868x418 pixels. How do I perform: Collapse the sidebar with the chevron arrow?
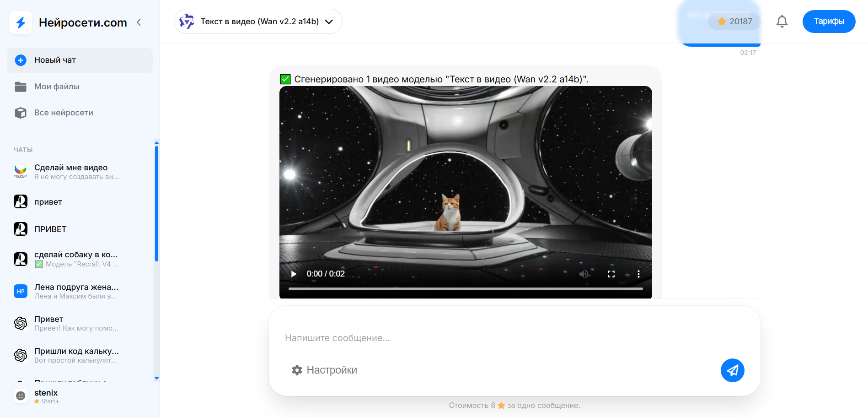[139, 22]
